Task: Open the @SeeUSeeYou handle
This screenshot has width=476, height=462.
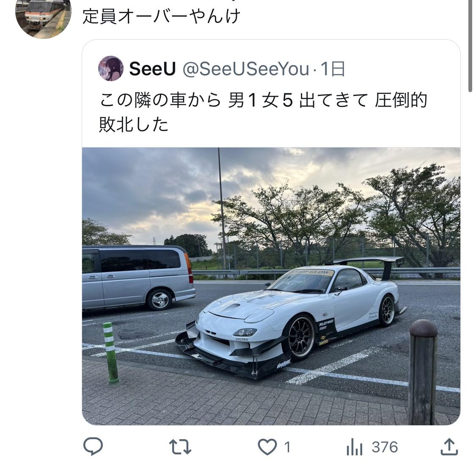Action: 246,69
